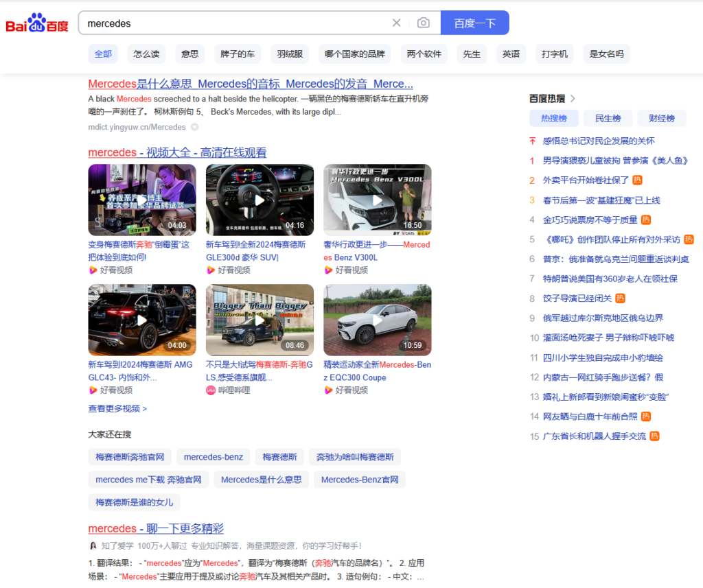Click the mercedes search input field
The image size is (703, 588).
(x=233, y=23)
